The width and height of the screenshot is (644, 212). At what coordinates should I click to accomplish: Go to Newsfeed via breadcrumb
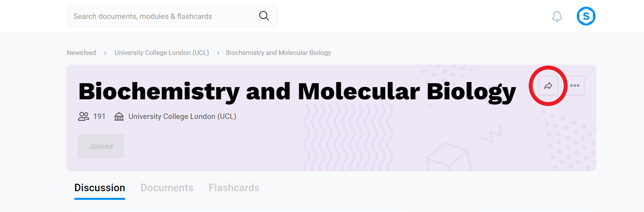tap(81, 53)
